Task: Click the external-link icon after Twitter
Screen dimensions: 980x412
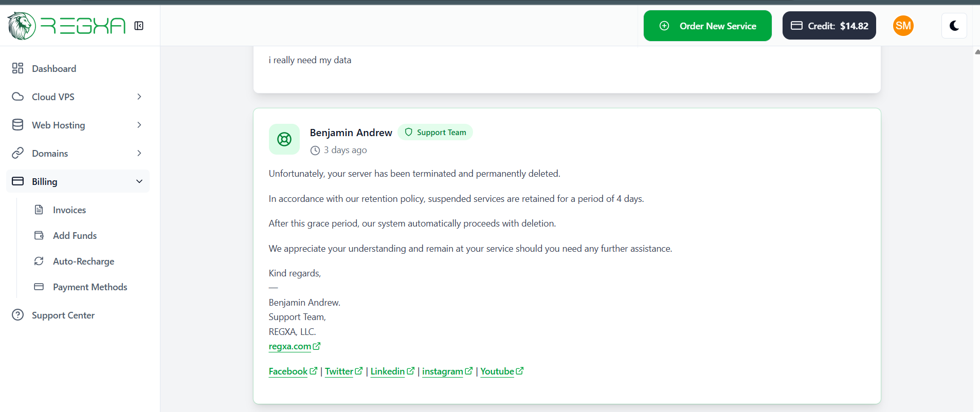Action: tap(359, 371)
